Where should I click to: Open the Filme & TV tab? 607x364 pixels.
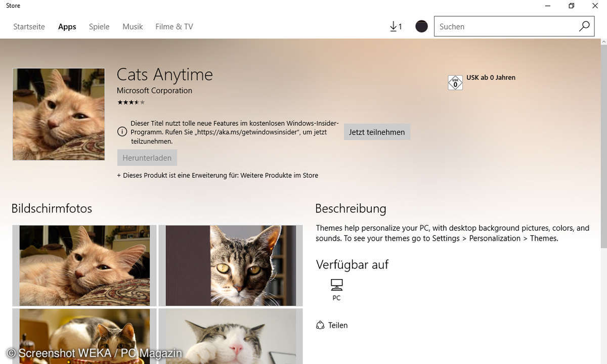tap(174, 27)
